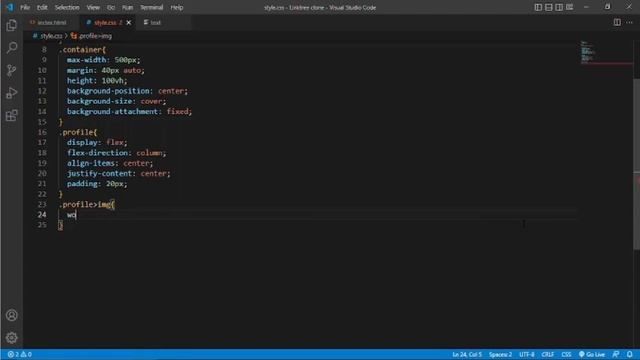
Task: Open notifications bell in status bar
Action: pos(630,354)
